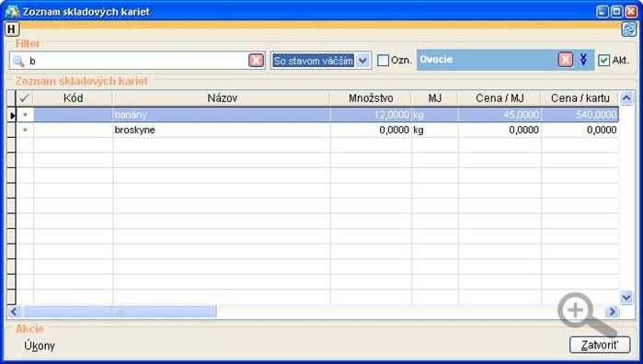Click the horizontal scrollbar thumb
The width and height of the screenshot is (643, 364).
coord(119,312)
